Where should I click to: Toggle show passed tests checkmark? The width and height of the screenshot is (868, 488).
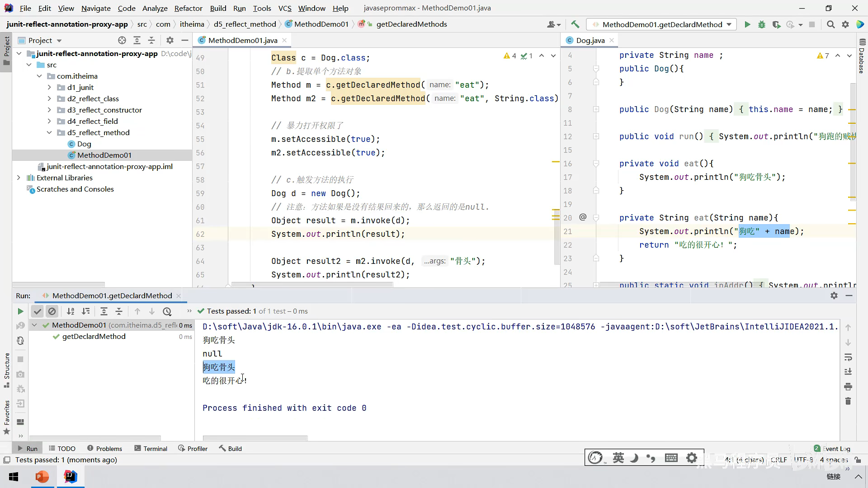click(38, 311)
